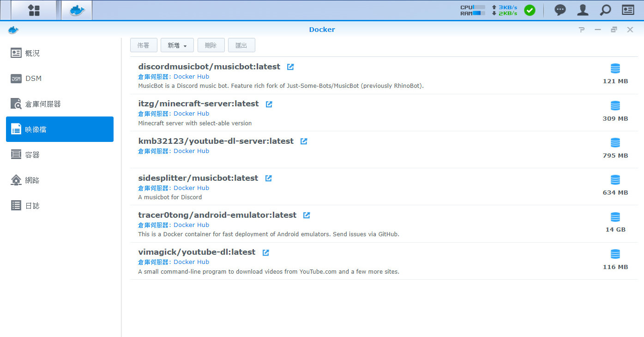Select the Docker whale taskbar icon

coord(77,10)
